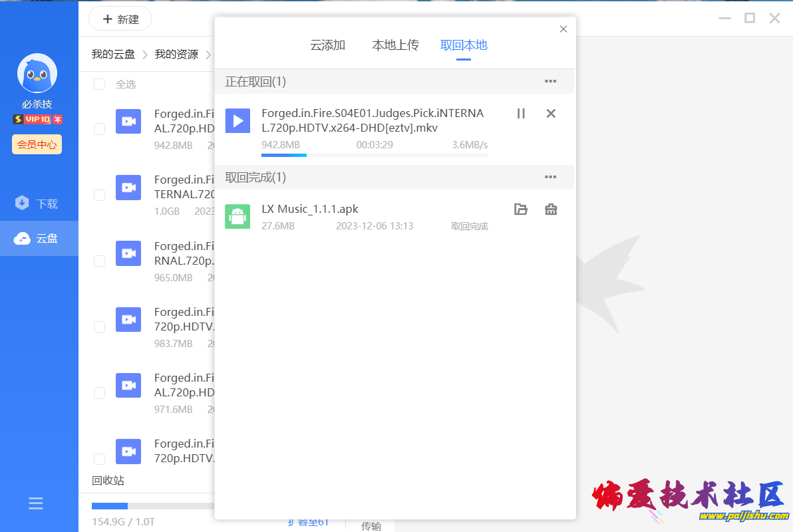Open containing folder for LX Music apk
Viewport: 793px width, 532px height.
click(521, 209)
